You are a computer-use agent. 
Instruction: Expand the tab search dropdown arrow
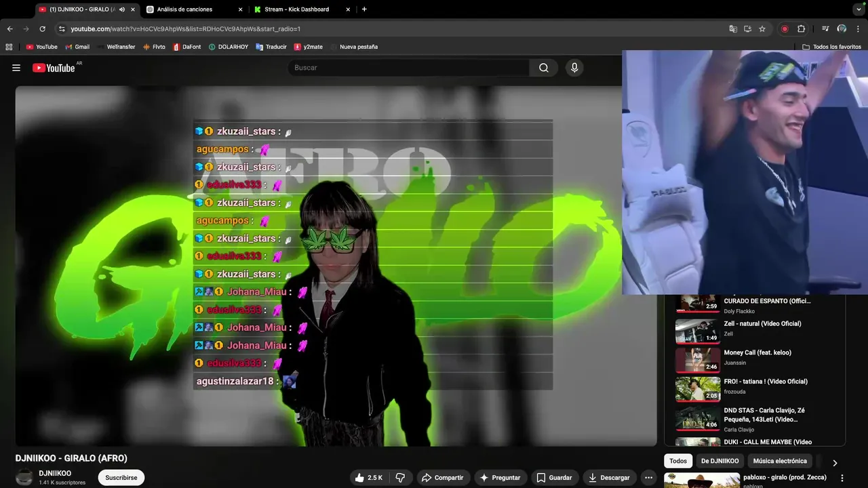859,9
